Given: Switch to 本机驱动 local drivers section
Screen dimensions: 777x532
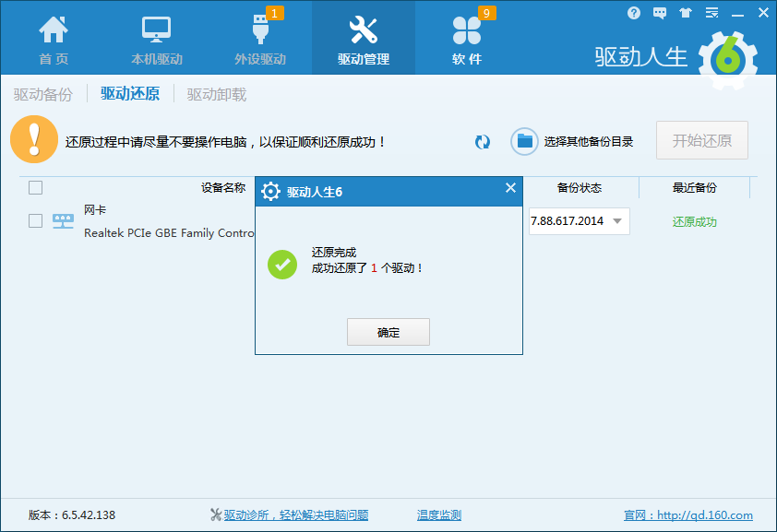Looking at the screenshot, I should [x=156, y=39].
